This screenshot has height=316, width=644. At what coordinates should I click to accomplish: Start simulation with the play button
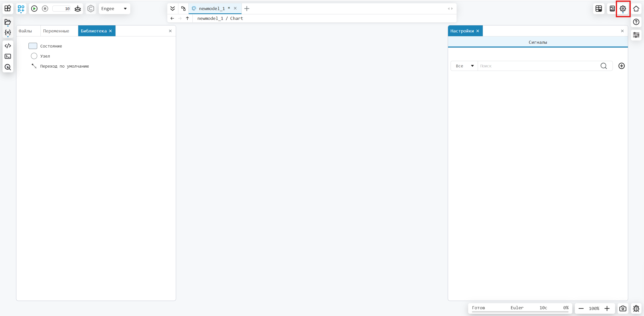[34, 9]
